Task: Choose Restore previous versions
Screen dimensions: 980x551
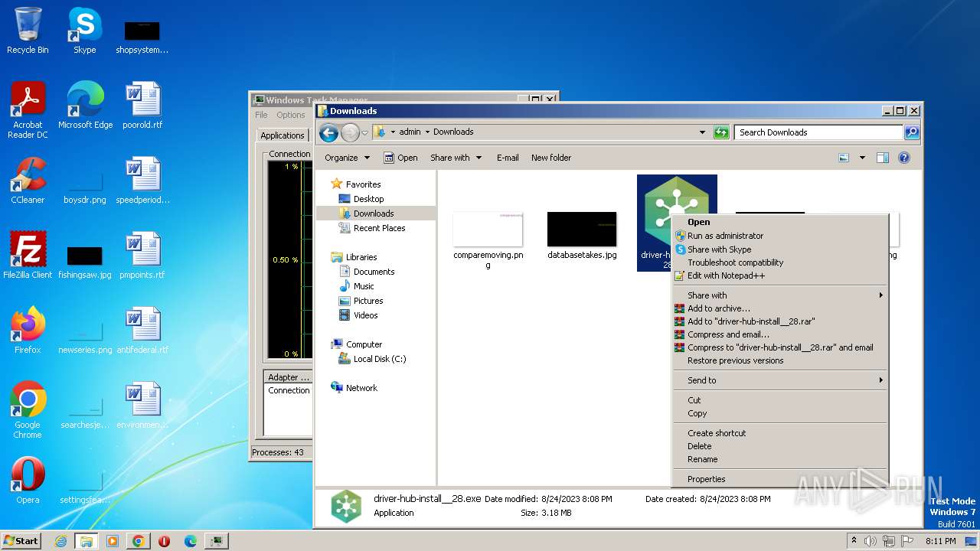Action: [779, 360]
